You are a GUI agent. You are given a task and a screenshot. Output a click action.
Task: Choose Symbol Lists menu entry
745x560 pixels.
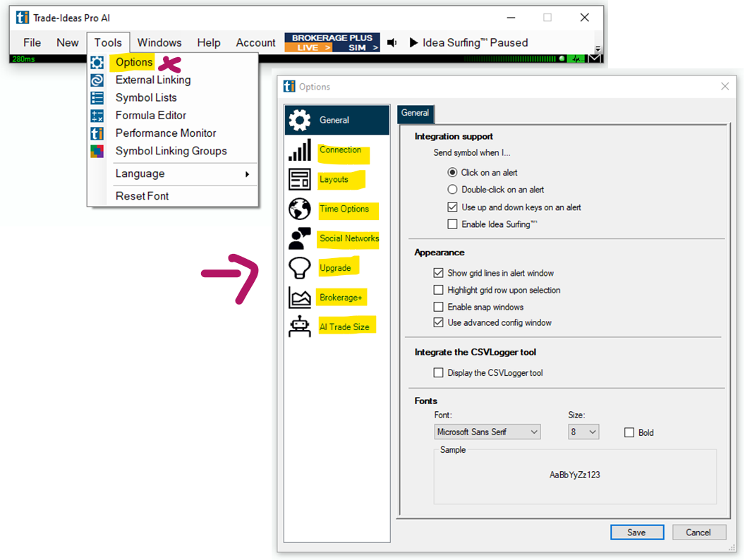[146, 98]
